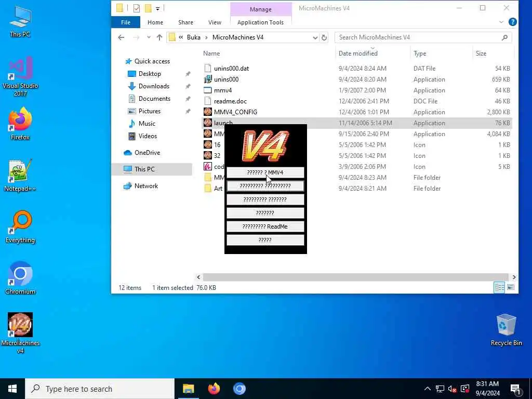532x399 pixels.
Task: Select the MMV4_CONFIG application icon
Action: (208, 112)
